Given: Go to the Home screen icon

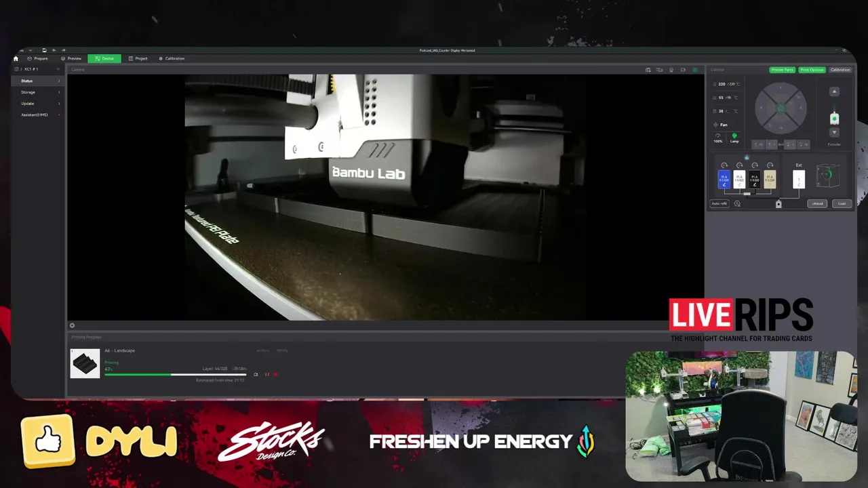Looking at the screenshot, I should tap(16, 58).
